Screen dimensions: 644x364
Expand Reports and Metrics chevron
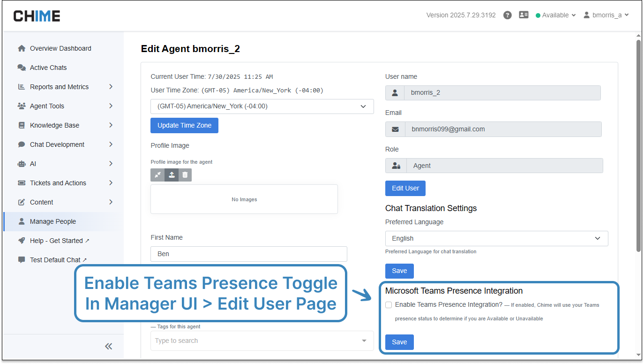pos(111,87)
